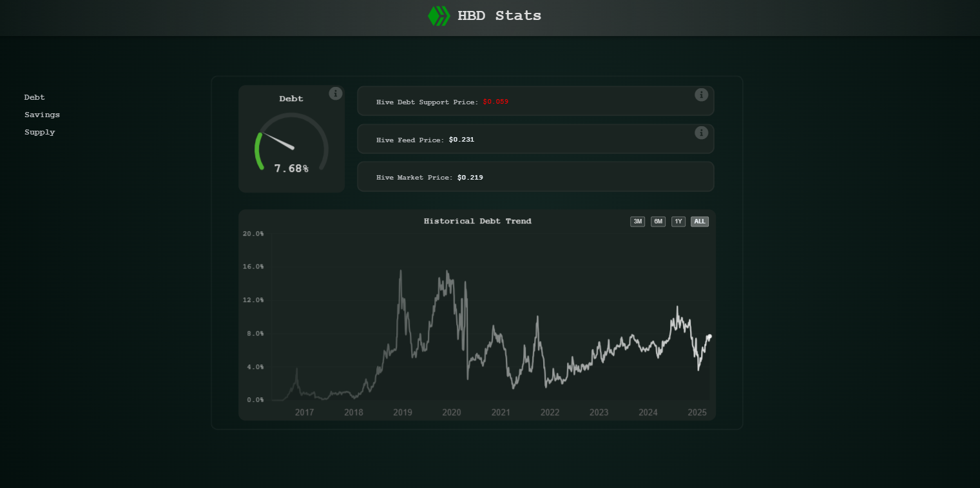Click the 0.0% y-axis label
This screenshot has width=980, height=488.
(255, 400)
